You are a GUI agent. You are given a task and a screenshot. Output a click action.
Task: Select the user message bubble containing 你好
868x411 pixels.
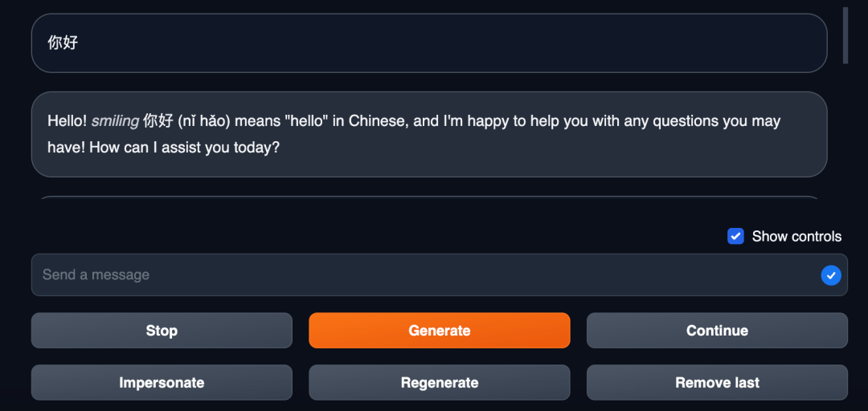click(x=429, y=43)
